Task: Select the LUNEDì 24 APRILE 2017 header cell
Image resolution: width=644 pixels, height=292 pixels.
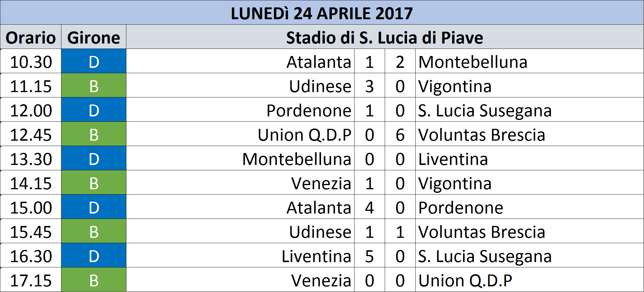Action: 322,12
